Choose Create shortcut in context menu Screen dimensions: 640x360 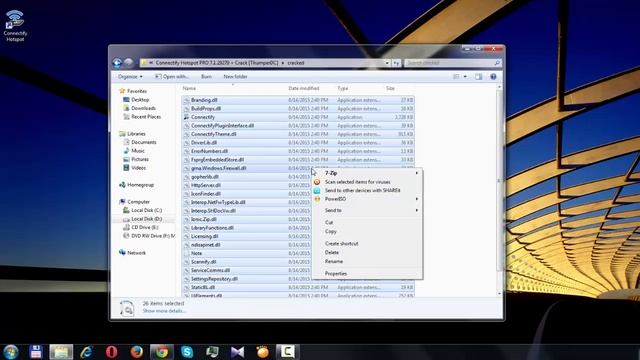click(367, 244)
